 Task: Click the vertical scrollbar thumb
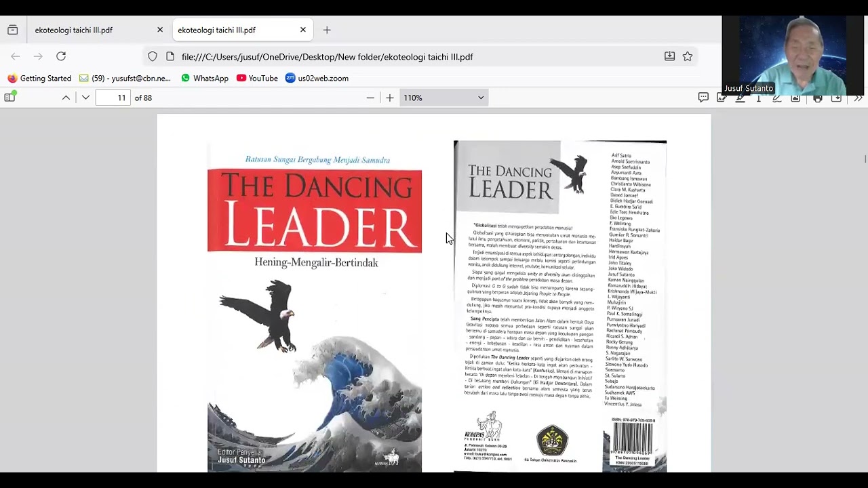(865, 159)
